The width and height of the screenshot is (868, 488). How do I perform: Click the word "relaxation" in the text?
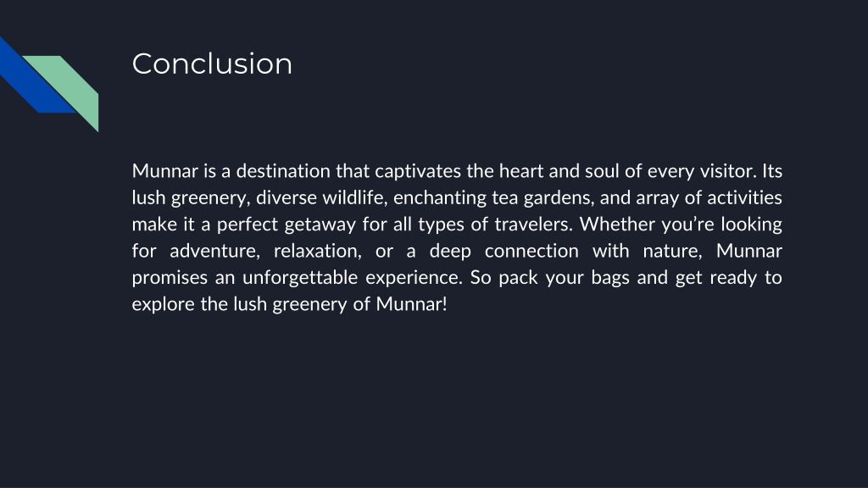click(317, 251)
